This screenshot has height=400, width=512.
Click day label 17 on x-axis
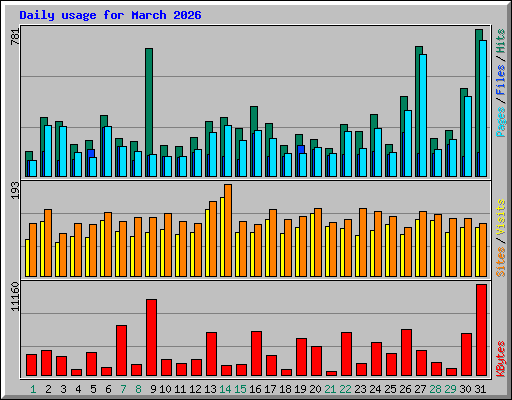click(x=270, y=389)
